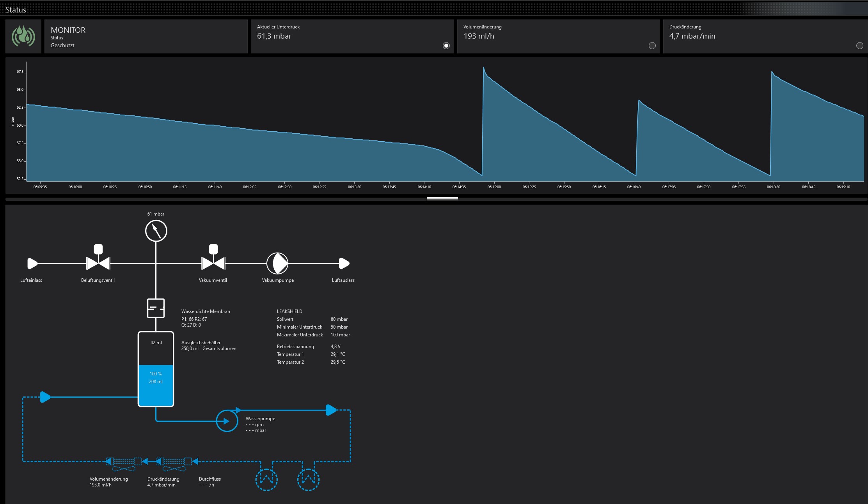
Task: Click the pressure gauge icon showing 61 mbar
Action: [x=156, y=231]
